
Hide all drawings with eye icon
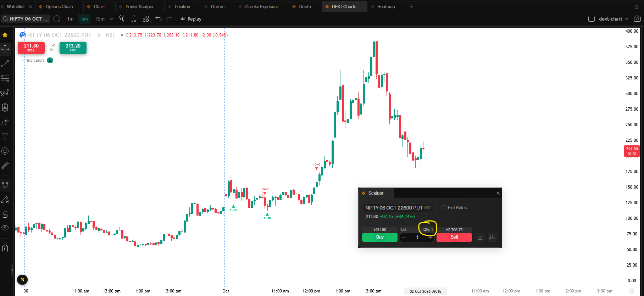5,228
